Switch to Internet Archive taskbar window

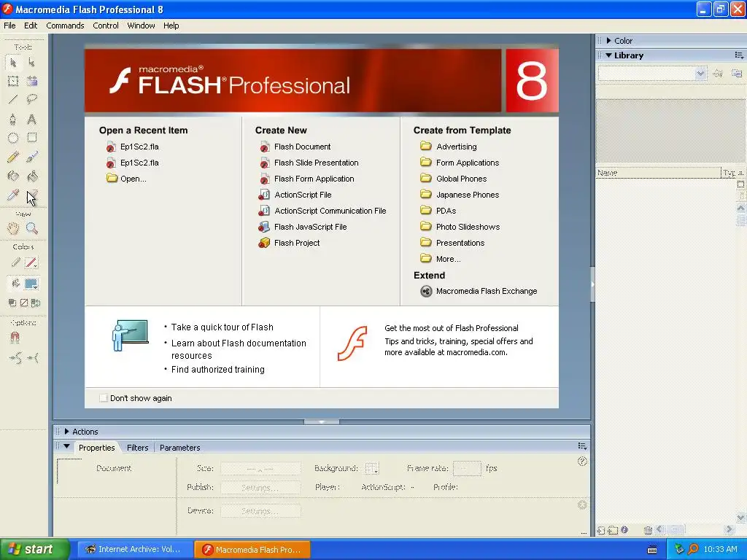tap(135, 549)
